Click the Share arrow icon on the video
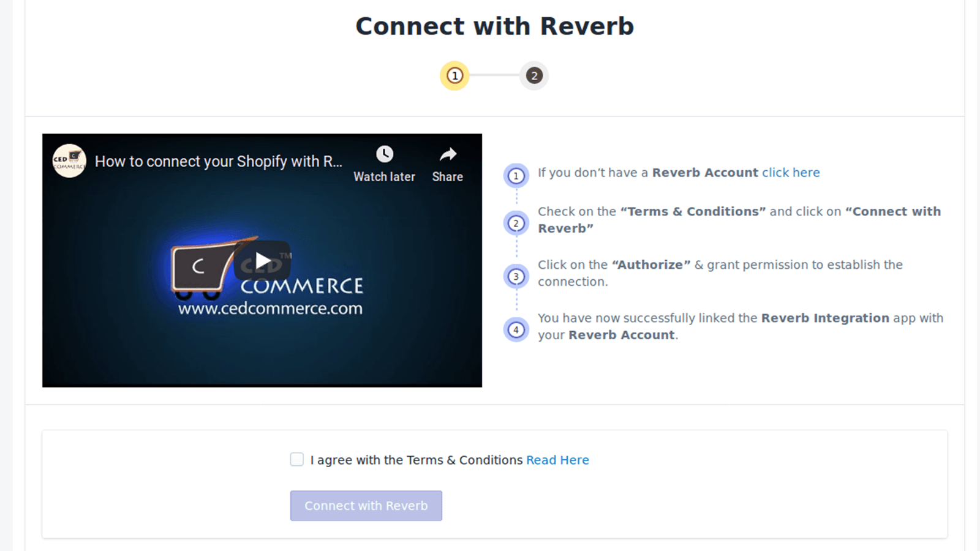The image size is (980, 551). click(447, 154)
